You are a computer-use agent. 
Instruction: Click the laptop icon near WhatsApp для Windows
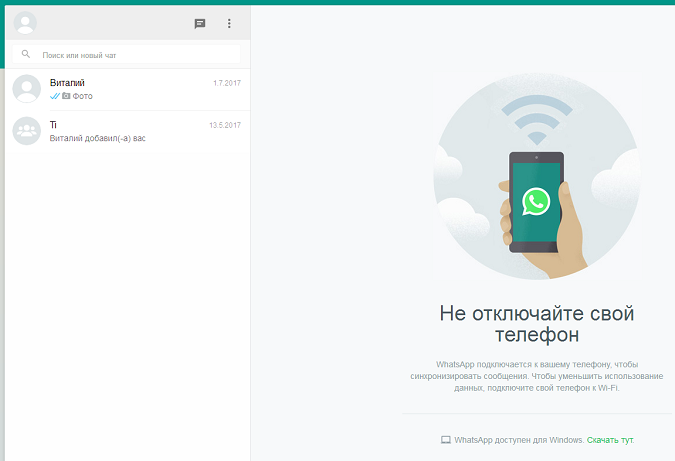446,440
